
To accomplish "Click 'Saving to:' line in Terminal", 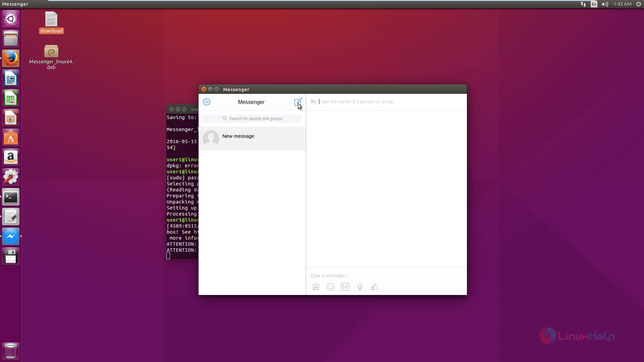I will pos(181,117).
